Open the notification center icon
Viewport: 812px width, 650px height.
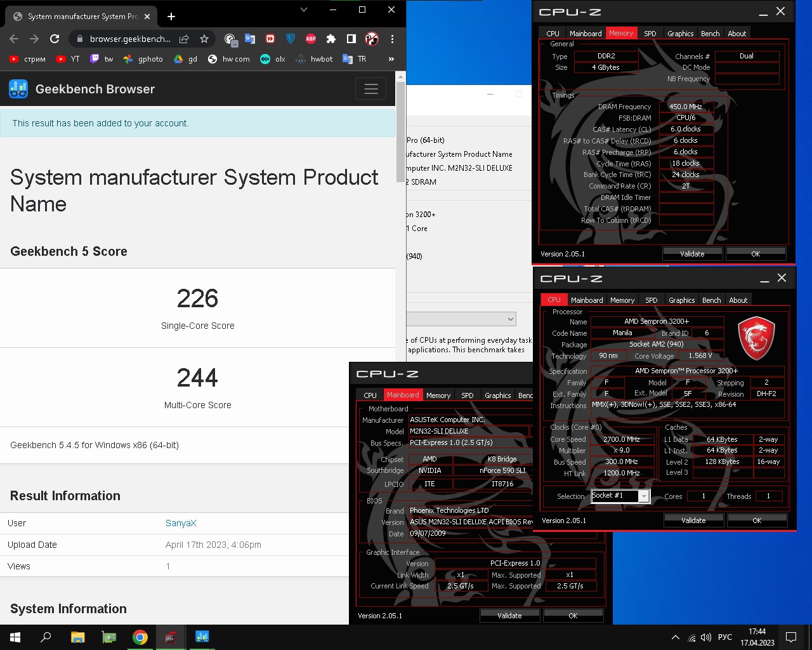791,637
